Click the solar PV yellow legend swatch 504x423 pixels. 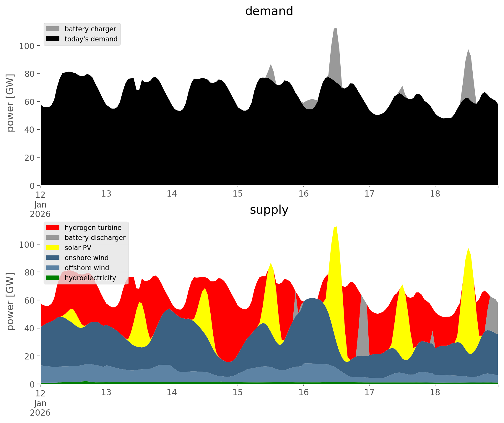click(53, 248)
